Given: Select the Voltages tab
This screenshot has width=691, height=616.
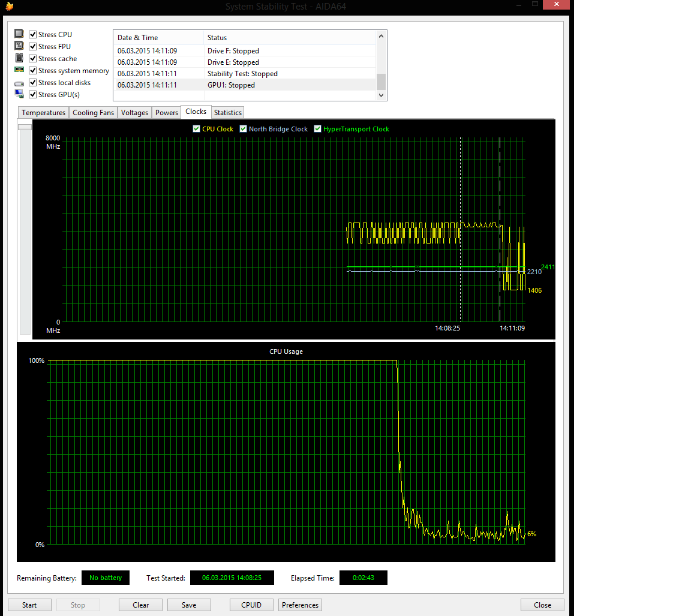Looking at the screenshot, I should (x=134, y=112).
